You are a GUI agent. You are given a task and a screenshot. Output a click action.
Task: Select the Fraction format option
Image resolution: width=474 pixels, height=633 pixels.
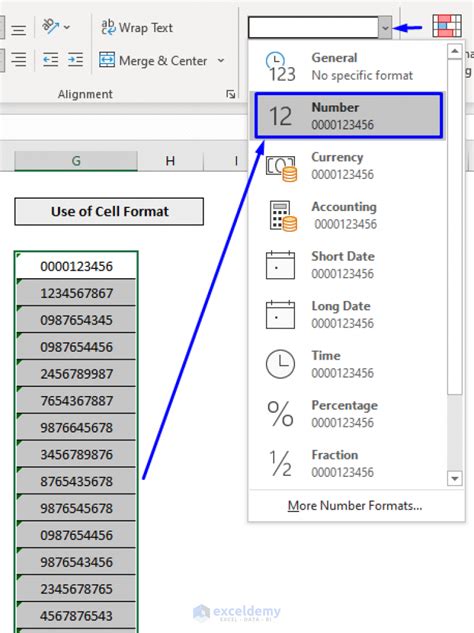348,463
